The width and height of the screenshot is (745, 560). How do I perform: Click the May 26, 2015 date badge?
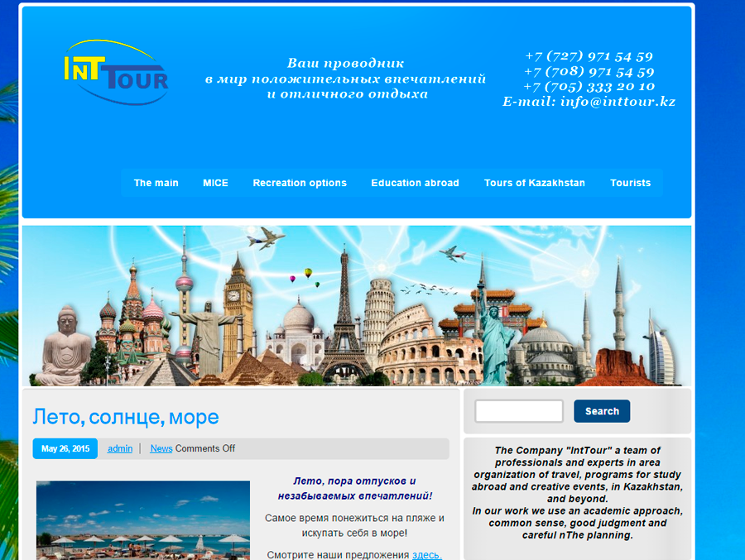pyautogui.click(x=65, y=448)
